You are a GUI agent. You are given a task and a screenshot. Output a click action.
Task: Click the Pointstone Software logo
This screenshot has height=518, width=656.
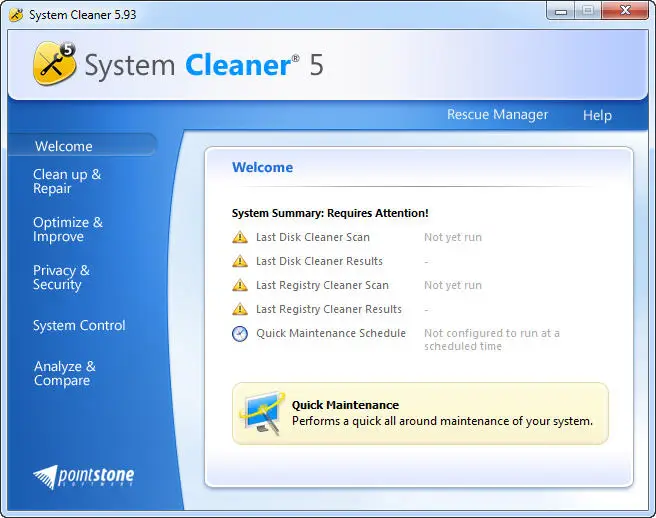[x=84, y=476]
